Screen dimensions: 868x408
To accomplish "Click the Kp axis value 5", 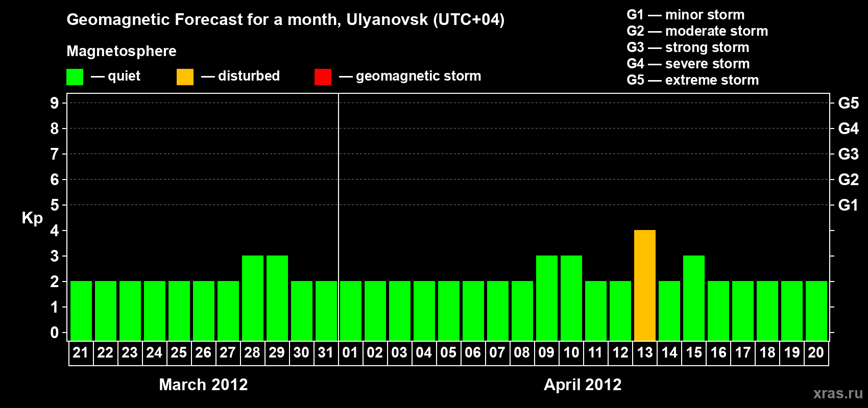I will coord(54,205).
